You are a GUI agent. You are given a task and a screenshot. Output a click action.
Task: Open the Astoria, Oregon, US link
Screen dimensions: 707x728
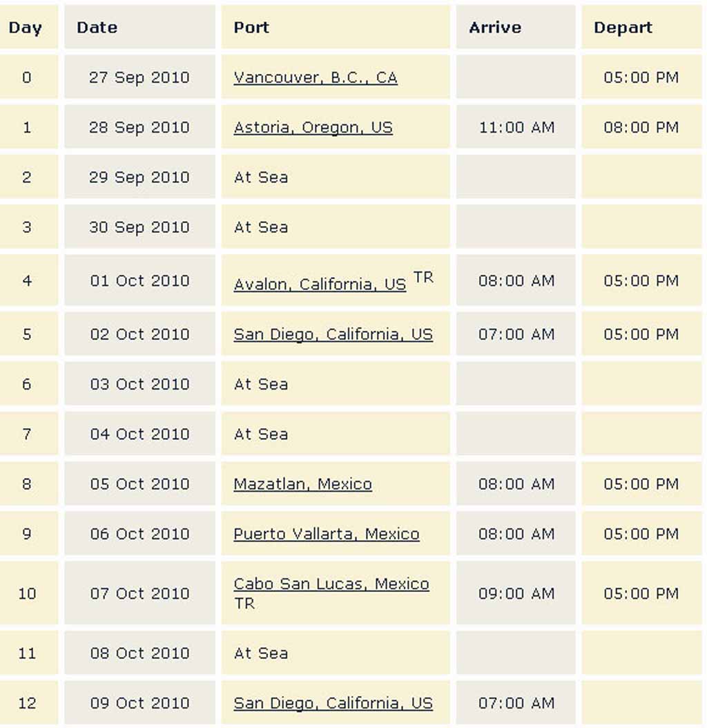pyautogui.click(x=313, y=128)
